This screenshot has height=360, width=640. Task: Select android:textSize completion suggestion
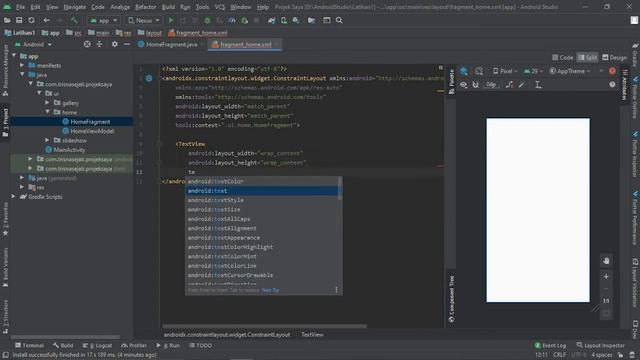click(x=263, y=209)
